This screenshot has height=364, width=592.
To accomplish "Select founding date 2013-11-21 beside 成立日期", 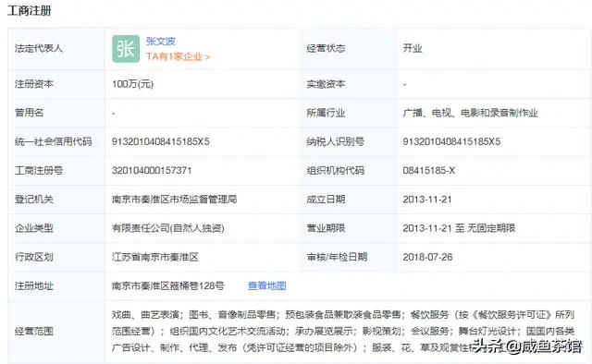I will pos(427,200).
